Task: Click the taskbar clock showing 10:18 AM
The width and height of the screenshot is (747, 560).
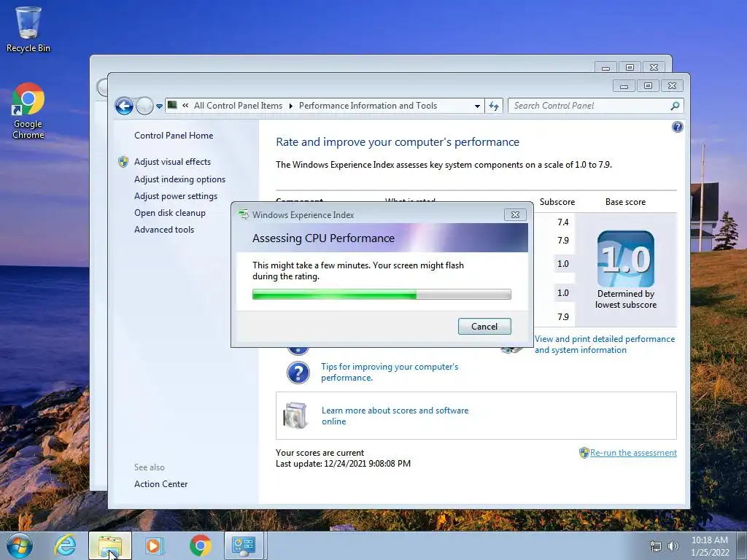Action: tap(709, 546)
